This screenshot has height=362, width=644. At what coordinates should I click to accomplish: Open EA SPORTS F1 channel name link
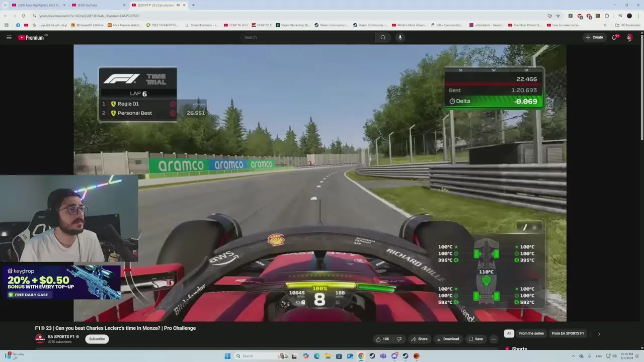click(x=61, y=337)
